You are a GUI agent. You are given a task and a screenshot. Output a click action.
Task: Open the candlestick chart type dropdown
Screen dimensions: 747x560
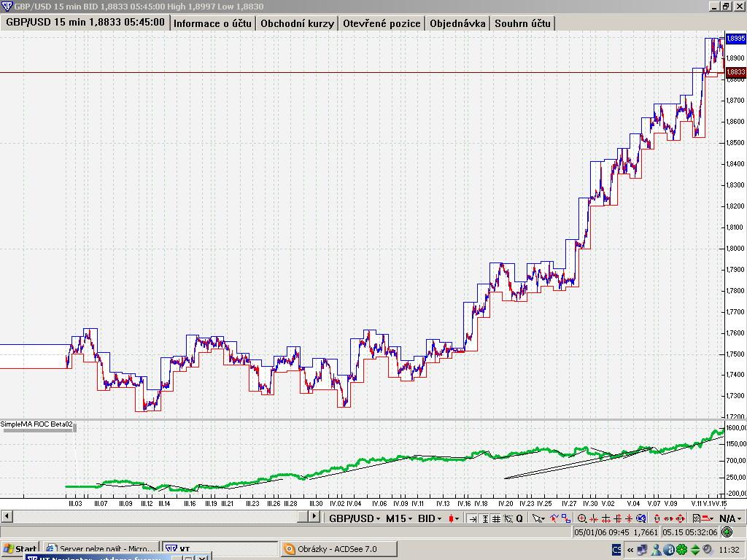[x=454, y=518]
